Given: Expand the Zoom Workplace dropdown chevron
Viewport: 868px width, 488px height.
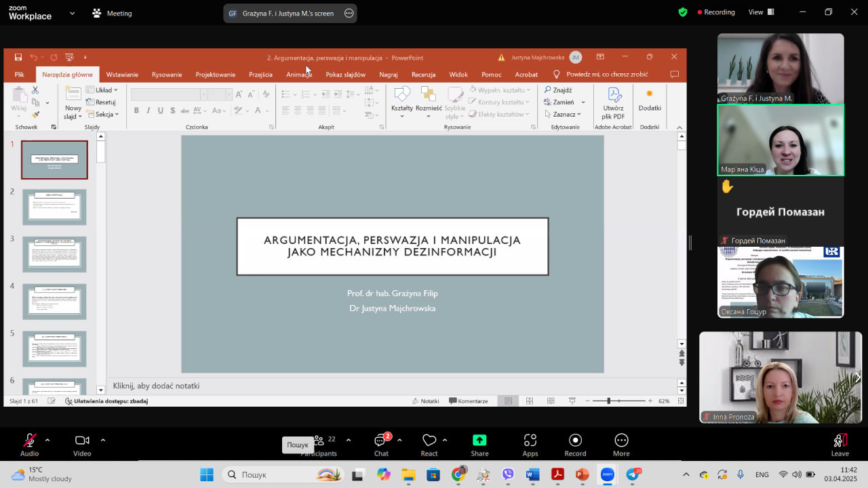Looking at the screenshot, I should [72, 13].
